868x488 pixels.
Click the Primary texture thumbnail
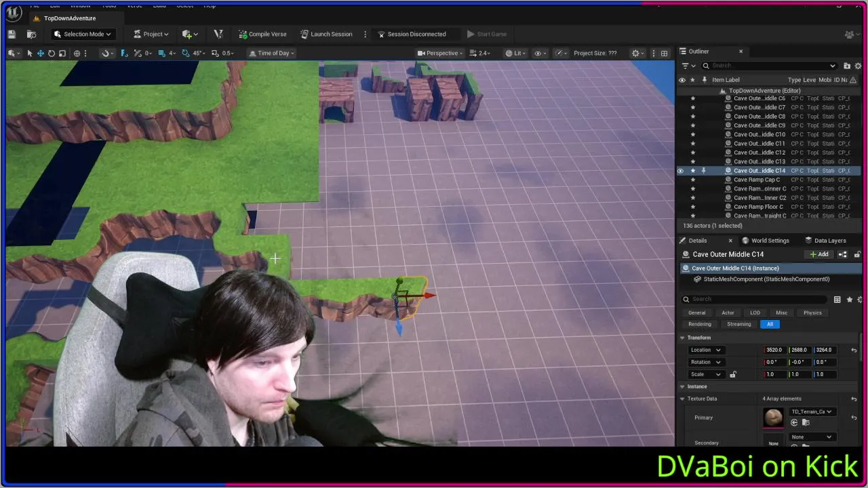click(773, 418)
